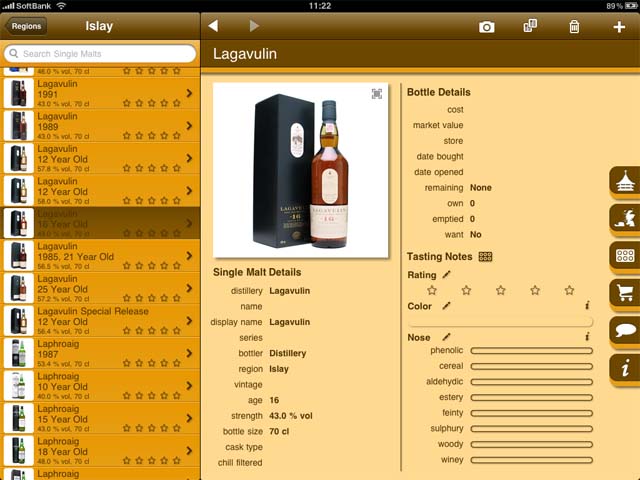This screenshot has width=640, height=480.
Task: Tap the strength value 43.0 % vol
Action: pyautogui.click(x=291, y=416)
